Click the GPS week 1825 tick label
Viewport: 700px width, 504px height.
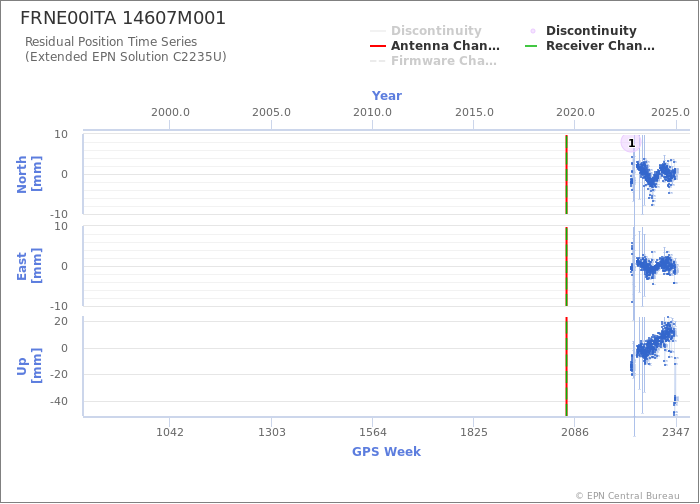point(474,432)
